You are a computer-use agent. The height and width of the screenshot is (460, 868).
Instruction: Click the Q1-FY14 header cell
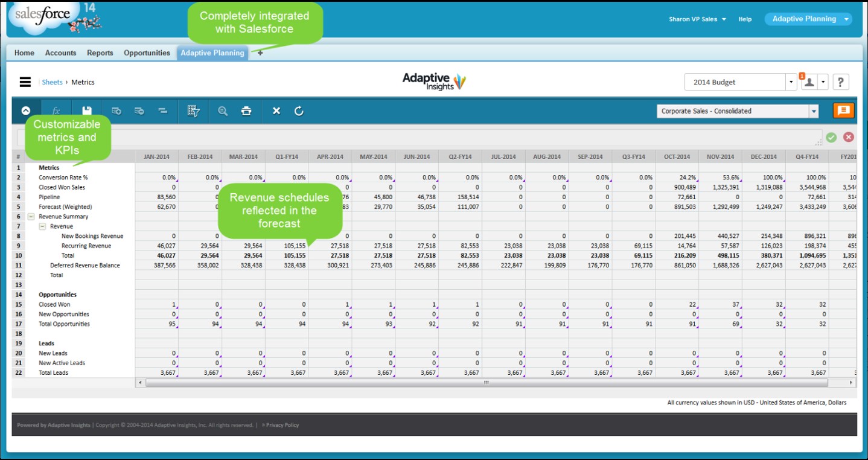pos(287,156)
